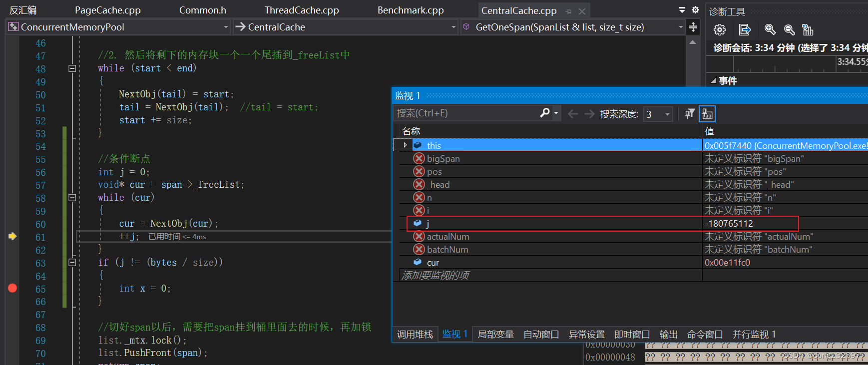Open the 局部变量 panel tab
This screenshot has height=365, width=868.
[496, 334]
